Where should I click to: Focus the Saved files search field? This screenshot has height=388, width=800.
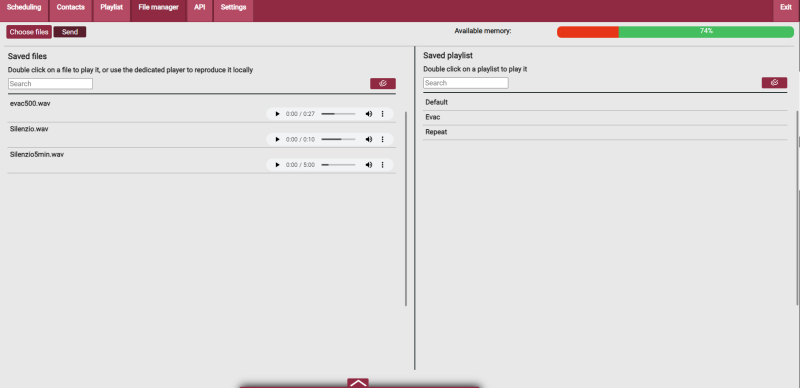(51, 84)
